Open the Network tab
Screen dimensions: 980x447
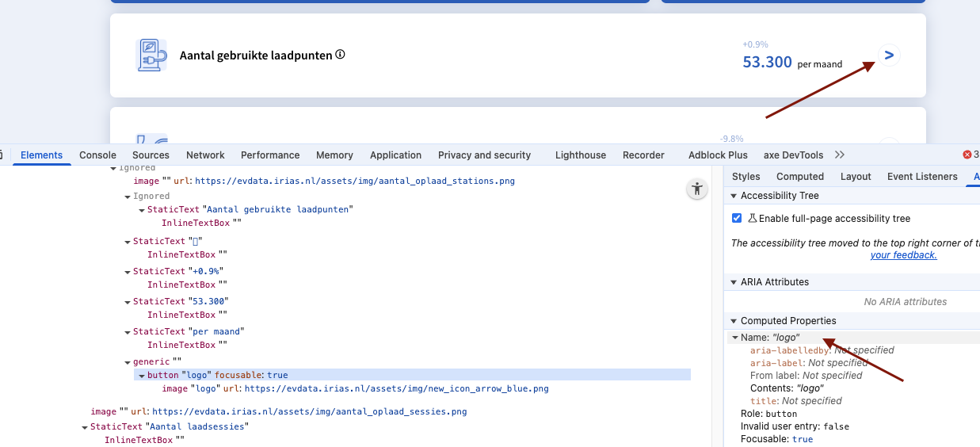tap(205, 155)
